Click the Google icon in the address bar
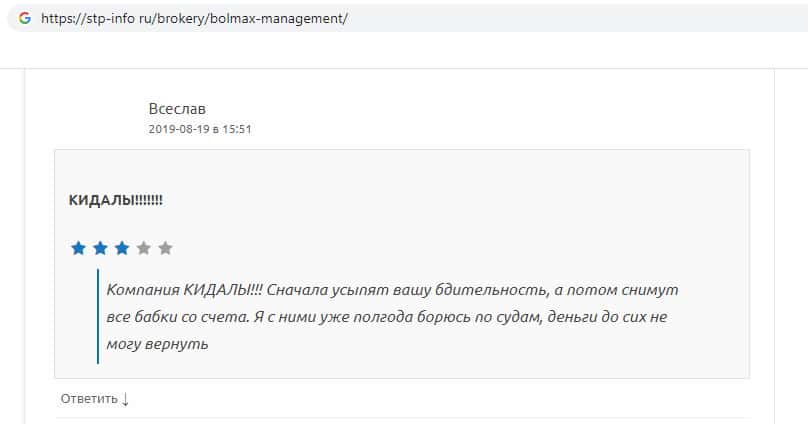The width and height of the screenshot is (808, 424). (25, 18)
